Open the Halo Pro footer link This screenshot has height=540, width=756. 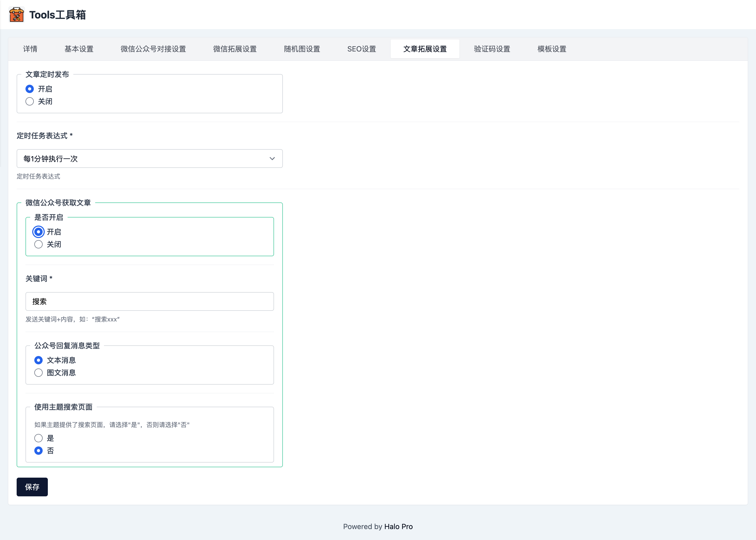398,526
